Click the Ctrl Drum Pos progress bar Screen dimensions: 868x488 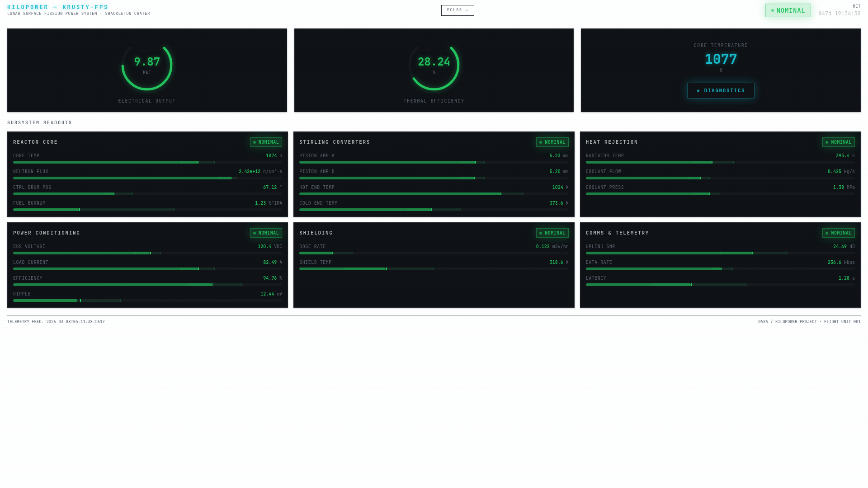(x=147, y=194)
